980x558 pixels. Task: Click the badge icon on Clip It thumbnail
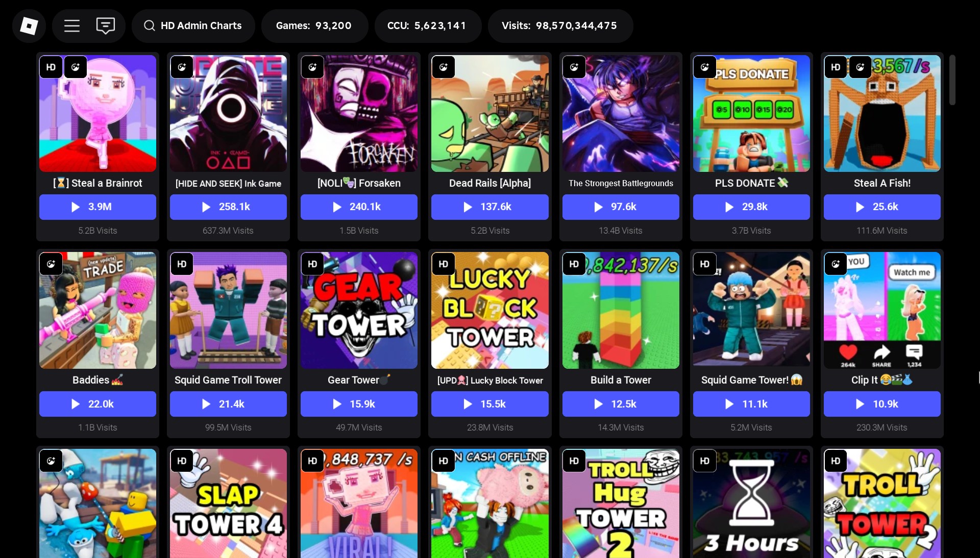836,264
